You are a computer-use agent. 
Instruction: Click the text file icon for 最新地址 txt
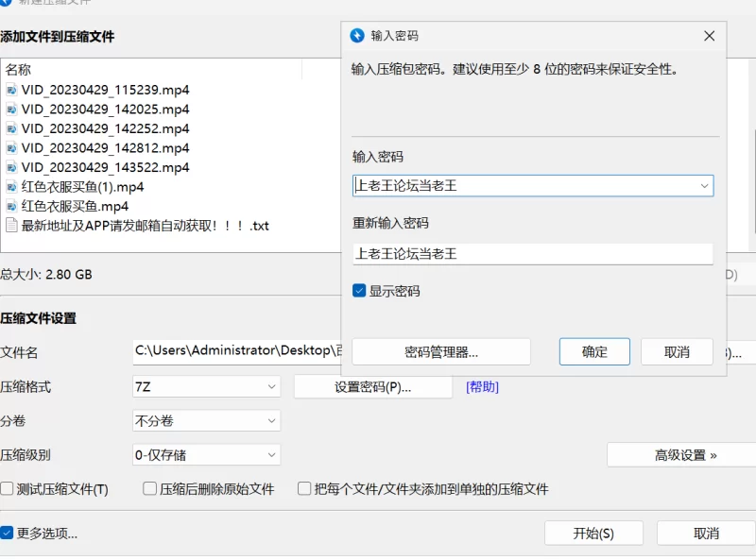tap(11, 226)
